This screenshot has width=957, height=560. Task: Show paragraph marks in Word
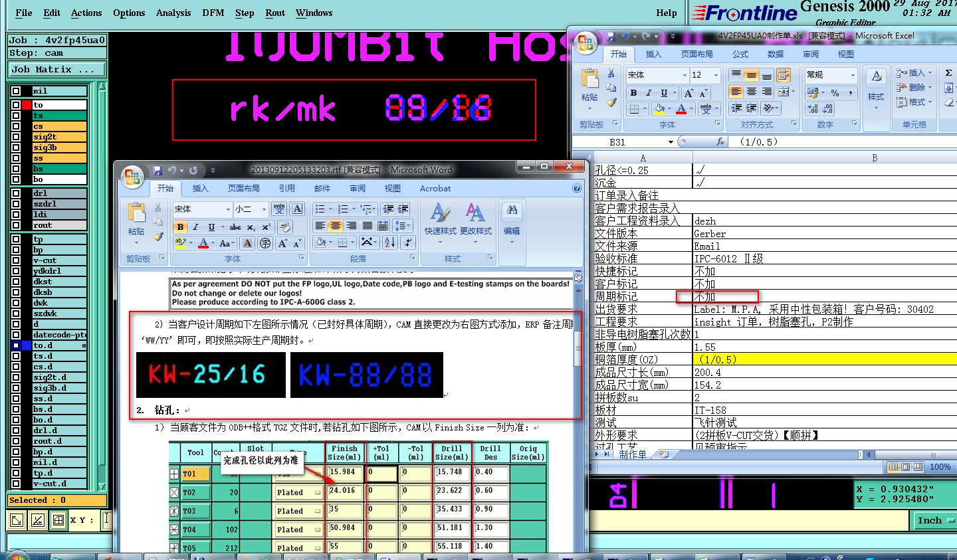pos(408,242)
